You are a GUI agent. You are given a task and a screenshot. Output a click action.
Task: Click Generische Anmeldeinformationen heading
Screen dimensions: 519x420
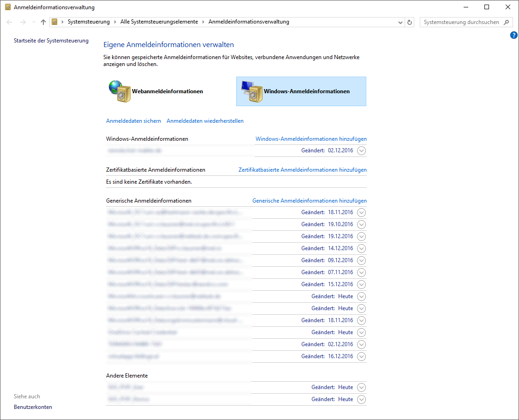click(x=149, y=201)
